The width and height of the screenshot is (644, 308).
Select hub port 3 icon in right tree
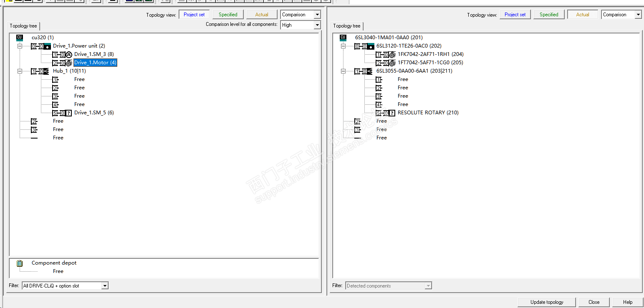[x=379, y=96]
